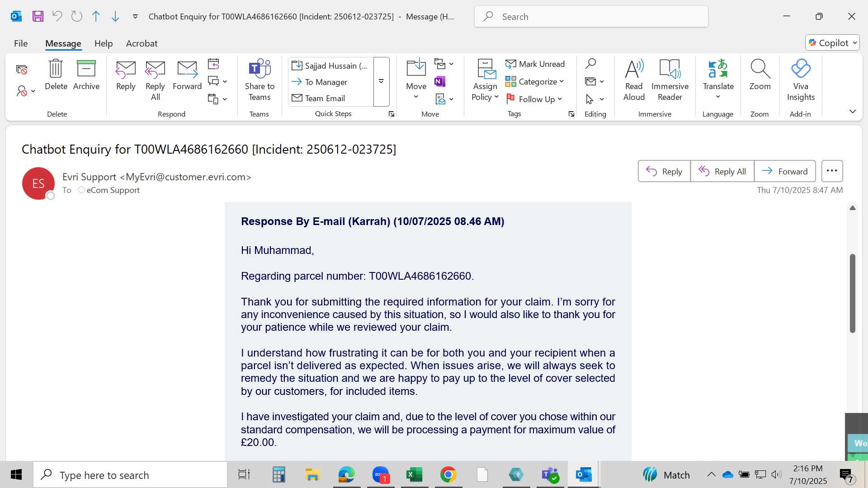Open Immersive Reader
The width and height of the screenshot is (868, 488).
click(x=670, y=80)
